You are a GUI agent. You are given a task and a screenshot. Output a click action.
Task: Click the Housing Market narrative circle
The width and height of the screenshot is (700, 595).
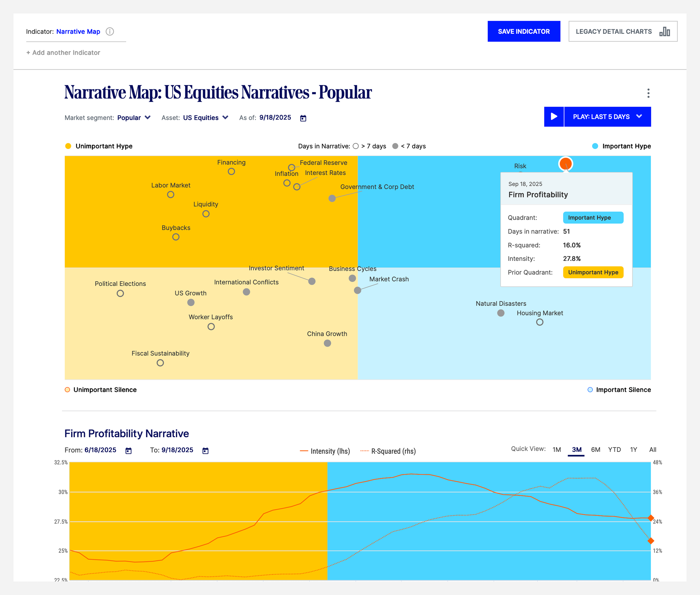click(x=540, y=322)
